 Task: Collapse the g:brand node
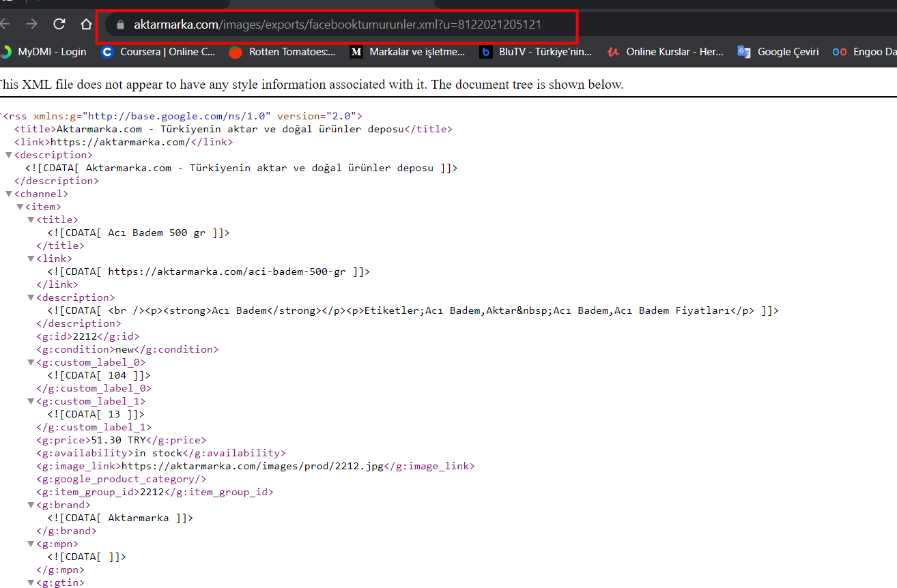pos(31,505)
